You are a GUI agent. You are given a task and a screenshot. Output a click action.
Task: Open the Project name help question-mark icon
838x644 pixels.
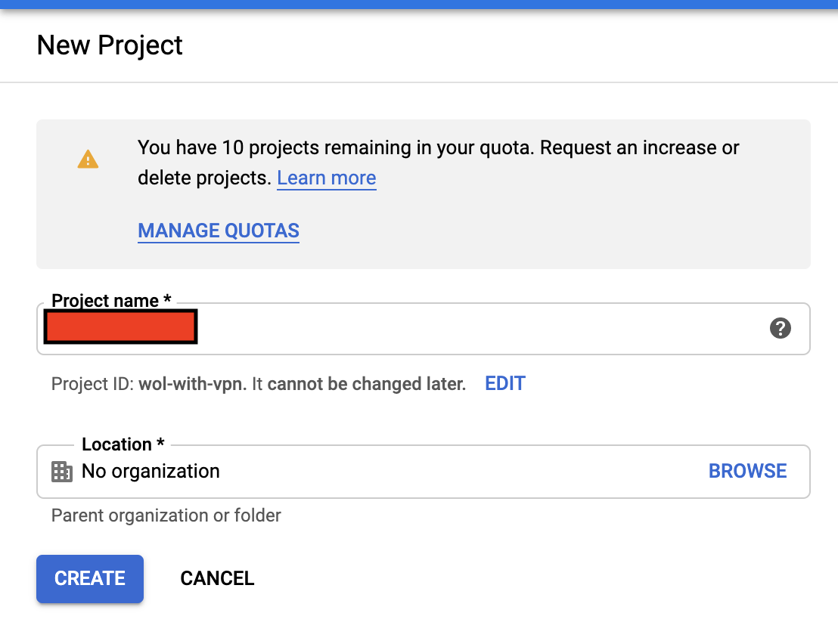pos(781,328)
